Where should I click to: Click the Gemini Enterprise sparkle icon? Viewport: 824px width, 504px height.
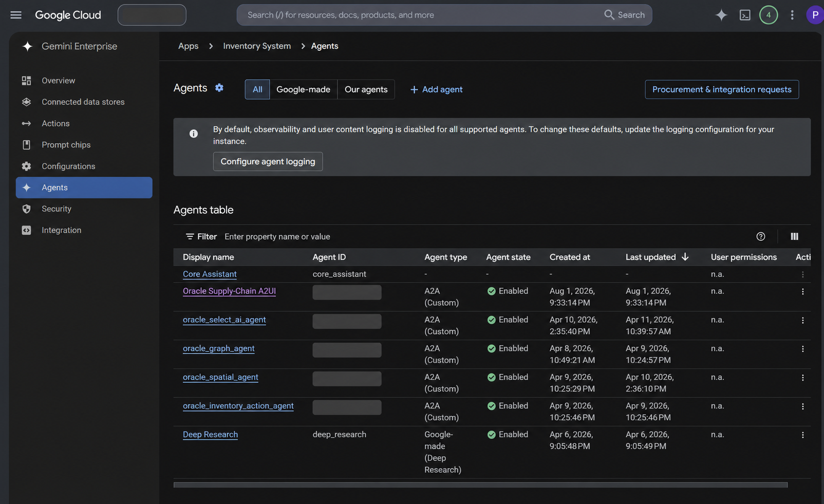pyautogui.click(x=28, y=46)
